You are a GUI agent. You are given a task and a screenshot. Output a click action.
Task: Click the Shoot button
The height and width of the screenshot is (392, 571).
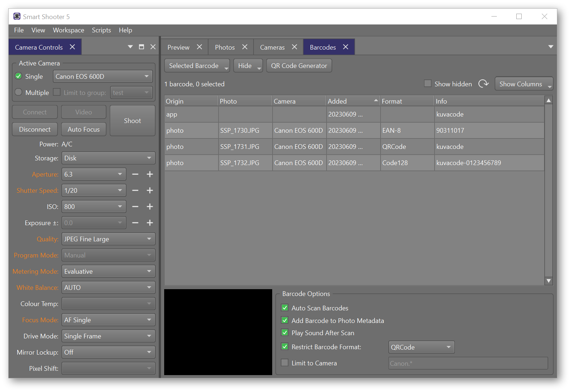tap(132, 121)
